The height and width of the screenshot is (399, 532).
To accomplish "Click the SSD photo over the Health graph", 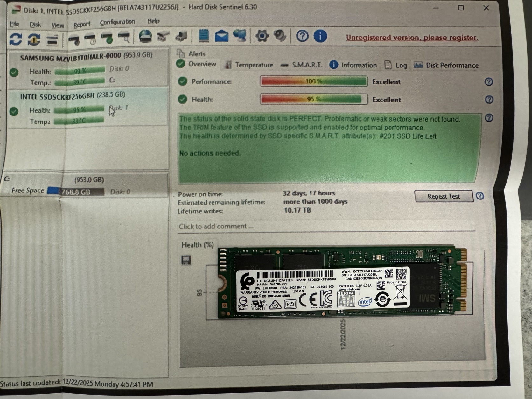I will point(342,283).
